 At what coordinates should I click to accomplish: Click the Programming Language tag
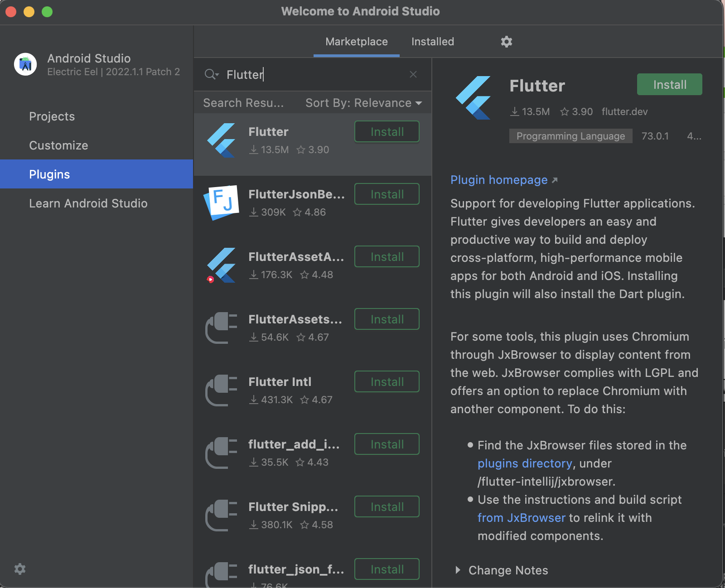(x=570, y=136)
